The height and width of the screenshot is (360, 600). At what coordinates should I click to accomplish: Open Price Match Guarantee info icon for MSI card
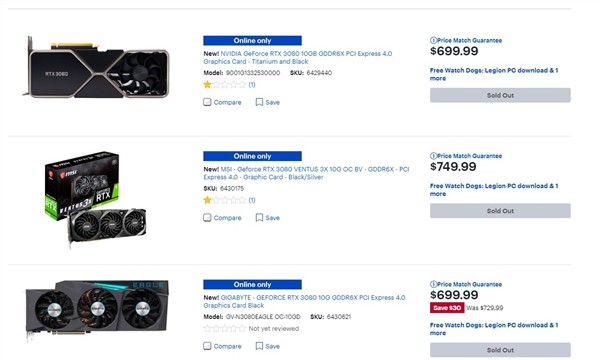pos(433,156)
